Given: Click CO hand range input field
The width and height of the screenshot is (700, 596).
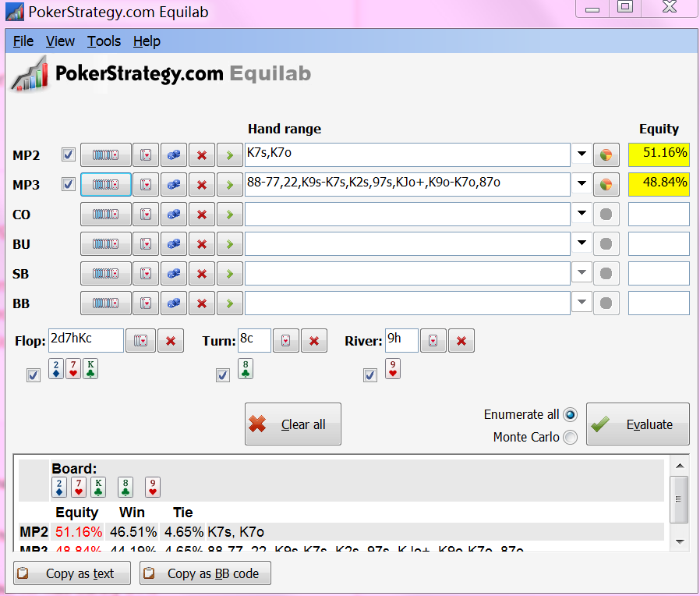Looking at the screenshot, I should pyautogui.click(x=408, y=215).
